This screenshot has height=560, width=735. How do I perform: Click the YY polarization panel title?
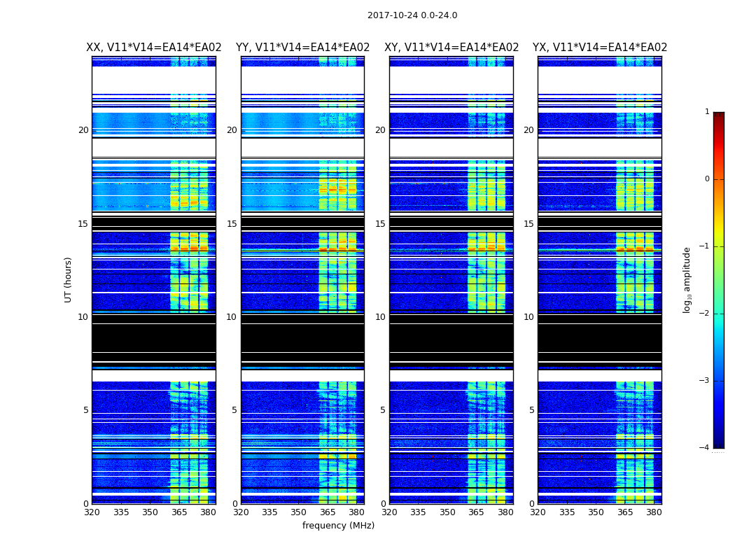[303, 48]
